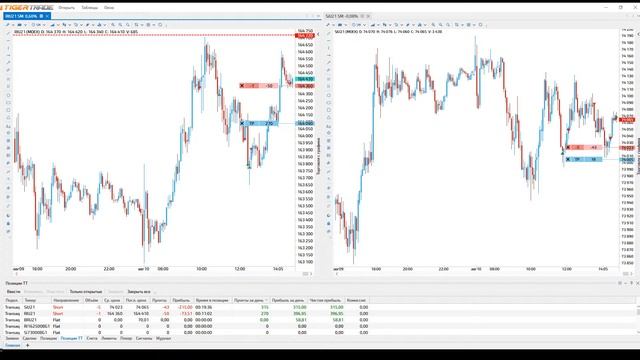Expand timeframe dropdown arrow in SiU21 toolbar
640x360 pixels.
click(363, 25)
